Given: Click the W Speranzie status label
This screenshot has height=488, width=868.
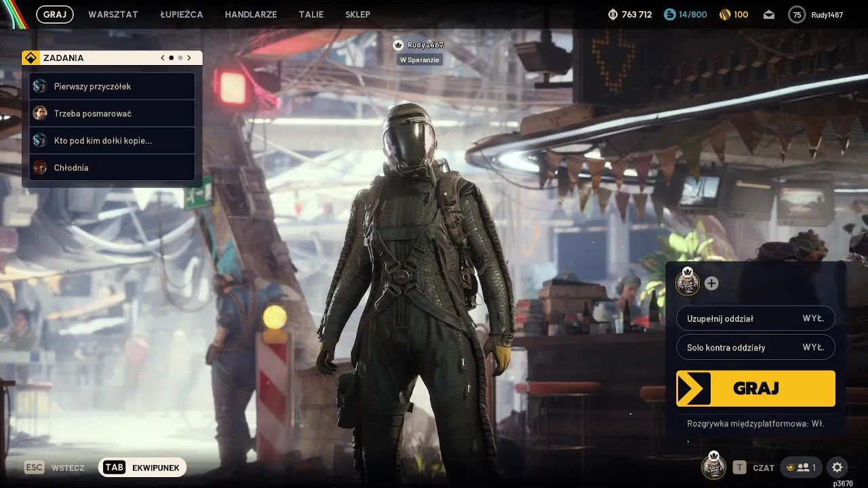Looking at the screenshot, I should point(420,60).
